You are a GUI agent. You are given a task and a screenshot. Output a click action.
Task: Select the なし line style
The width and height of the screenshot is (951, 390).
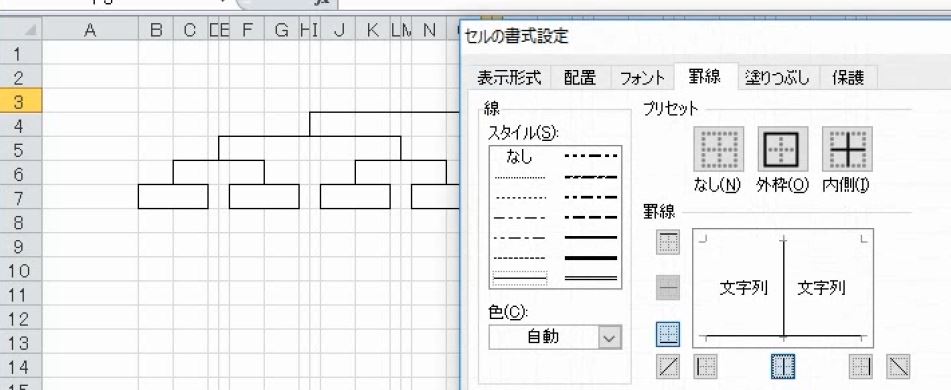[520, 157]
